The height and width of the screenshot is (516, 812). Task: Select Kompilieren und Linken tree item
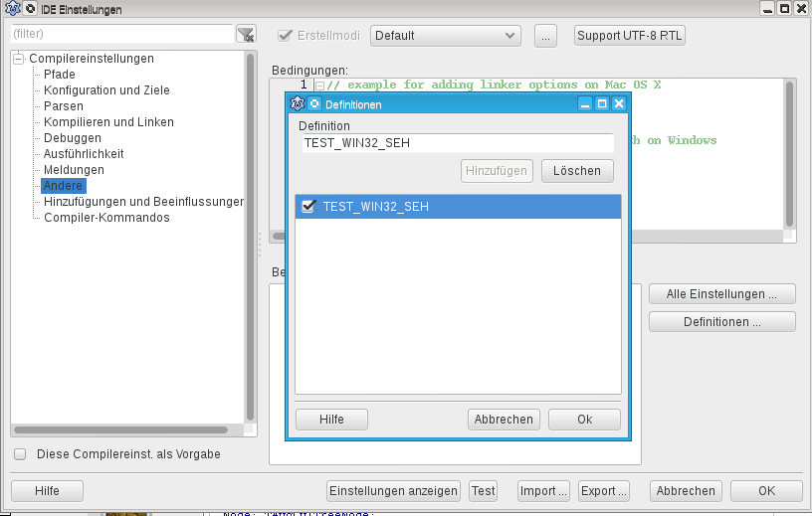pos(108,122)
